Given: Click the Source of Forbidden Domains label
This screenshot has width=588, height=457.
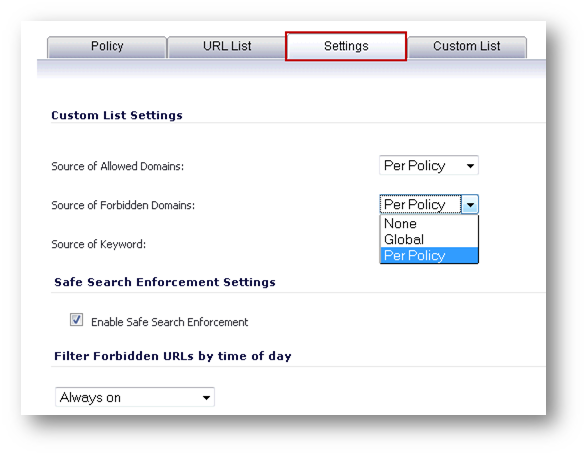Looking at the screenshot, I should click(123, 205).
